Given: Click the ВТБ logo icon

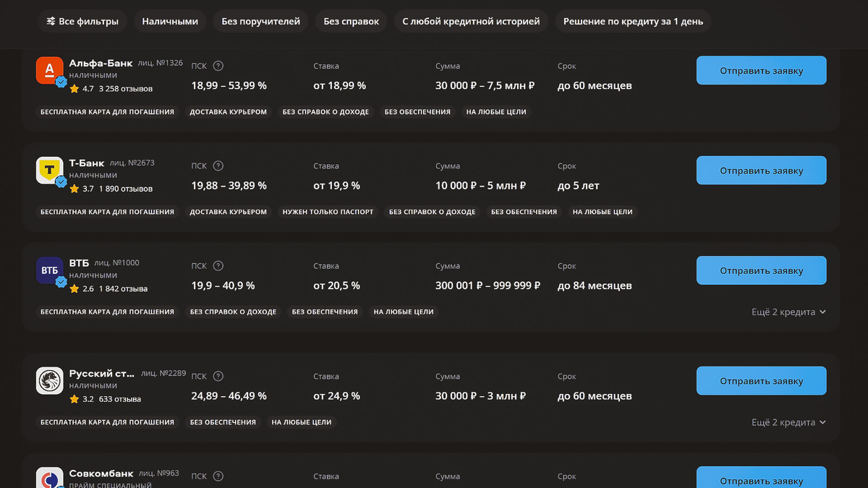Looking at the screenshot, I should pos(50,270).
